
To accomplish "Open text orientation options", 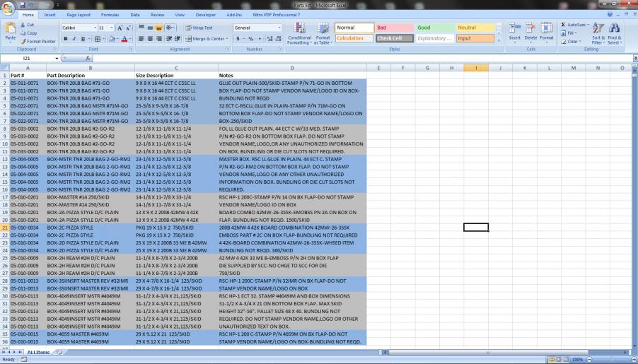I will [x=170, y=28].
